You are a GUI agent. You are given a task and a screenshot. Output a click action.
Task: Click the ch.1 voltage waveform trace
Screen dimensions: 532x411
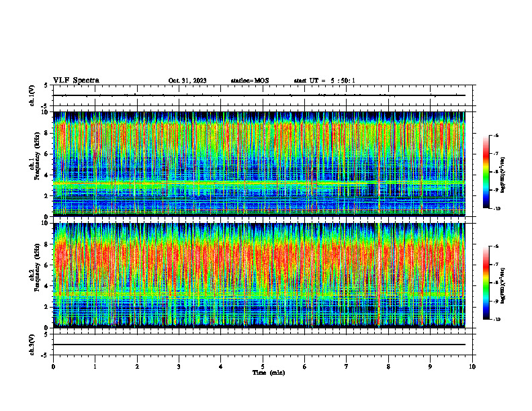(x=259, y=95)
